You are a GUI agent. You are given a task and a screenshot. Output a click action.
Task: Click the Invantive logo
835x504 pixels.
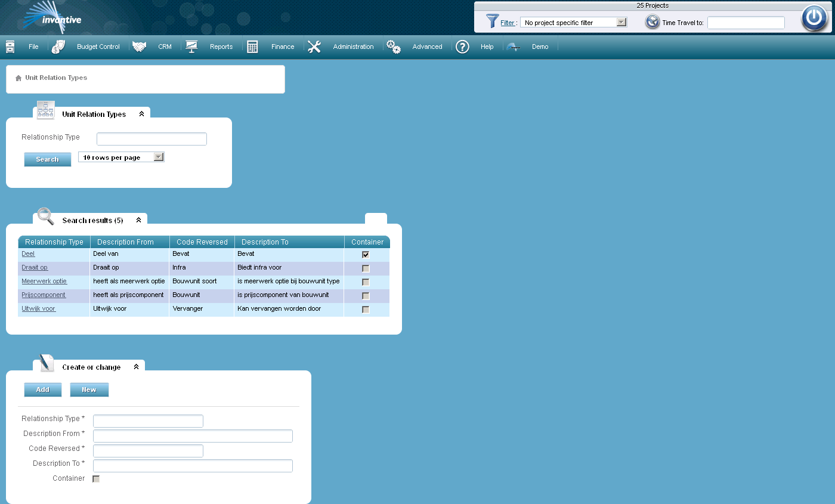pos(51,17)
